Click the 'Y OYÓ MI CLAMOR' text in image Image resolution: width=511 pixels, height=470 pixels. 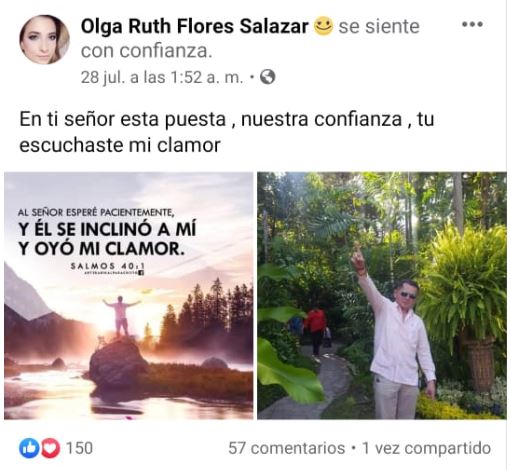102,248
